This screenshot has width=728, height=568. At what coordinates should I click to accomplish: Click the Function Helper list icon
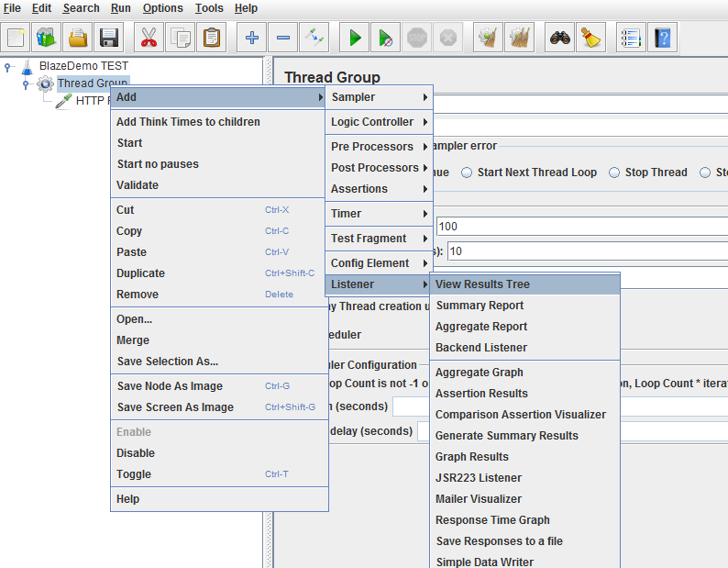(630, 38)
